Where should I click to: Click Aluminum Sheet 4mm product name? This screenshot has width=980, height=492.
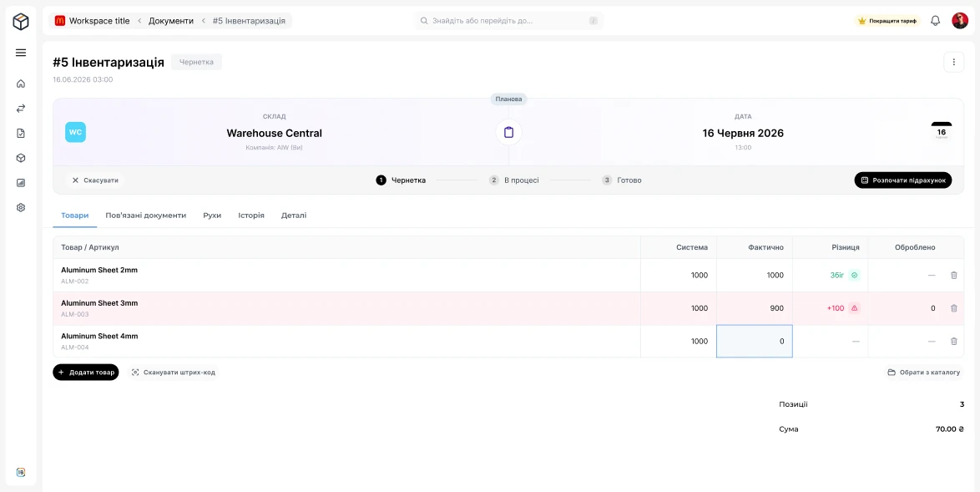click(x=99, y=337)
